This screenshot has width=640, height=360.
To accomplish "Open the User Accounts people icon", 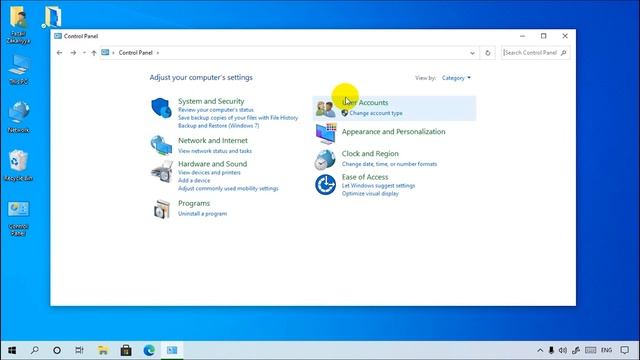I will click(325, 109).
